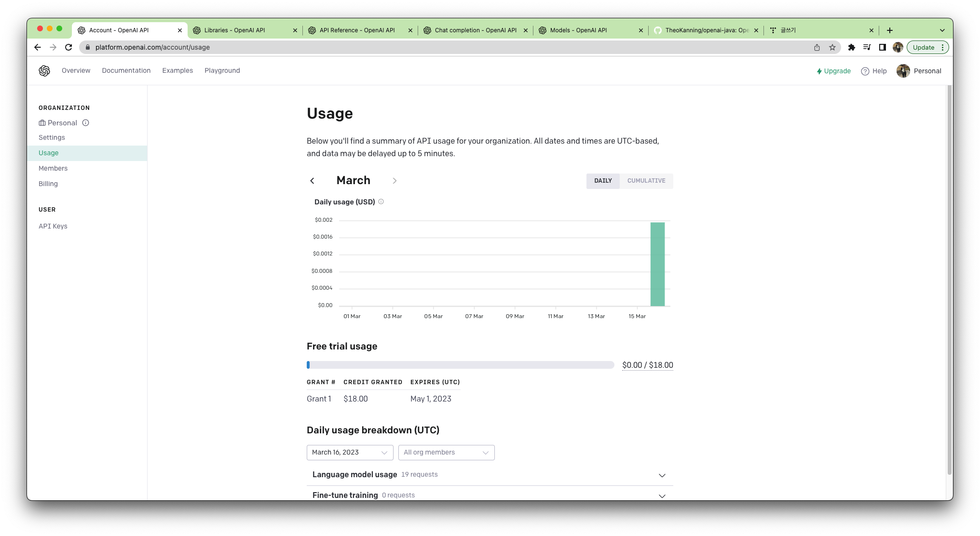Expand Language model usage section
The image size is (980, 536).
point(662,475)
